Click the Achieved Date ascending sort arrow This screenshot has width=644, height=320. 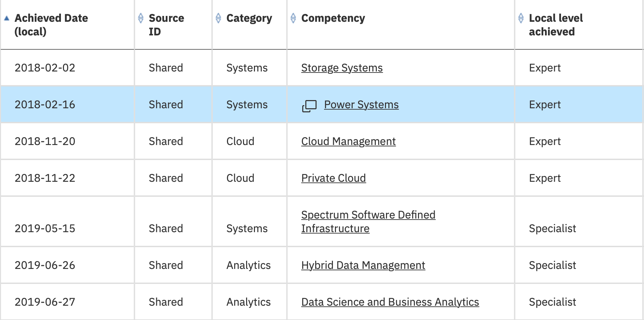click(x=6, y=18)
